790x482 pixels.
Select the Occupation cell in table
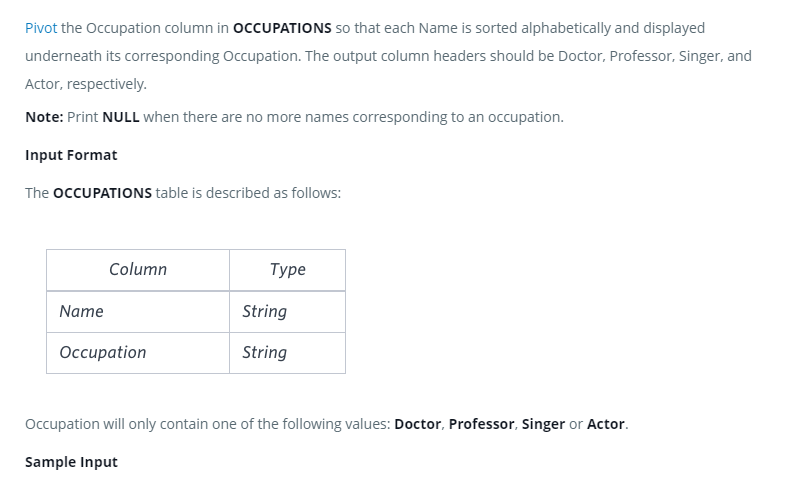(103, 353)
